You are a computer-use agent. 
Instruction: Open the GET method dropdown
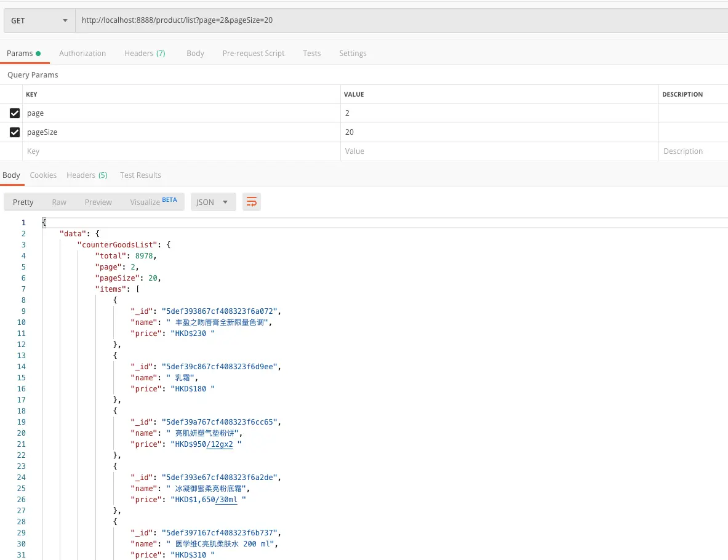39,20
